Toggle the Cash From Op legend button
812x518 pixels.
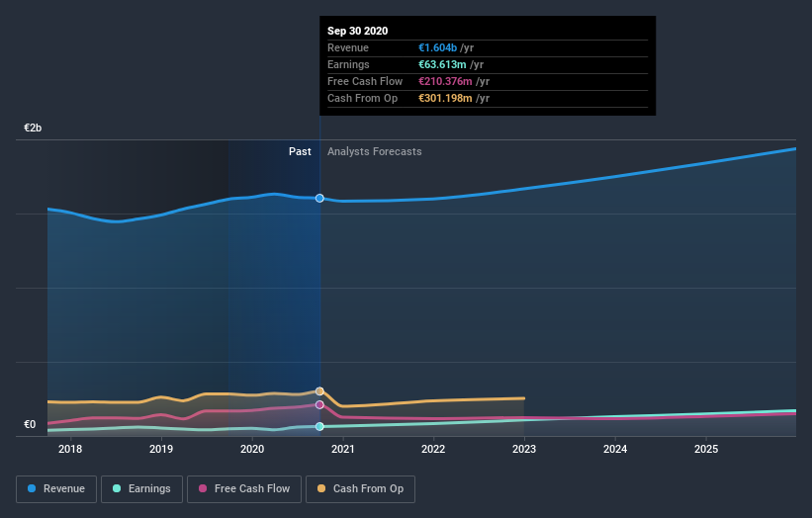[360, 489]
